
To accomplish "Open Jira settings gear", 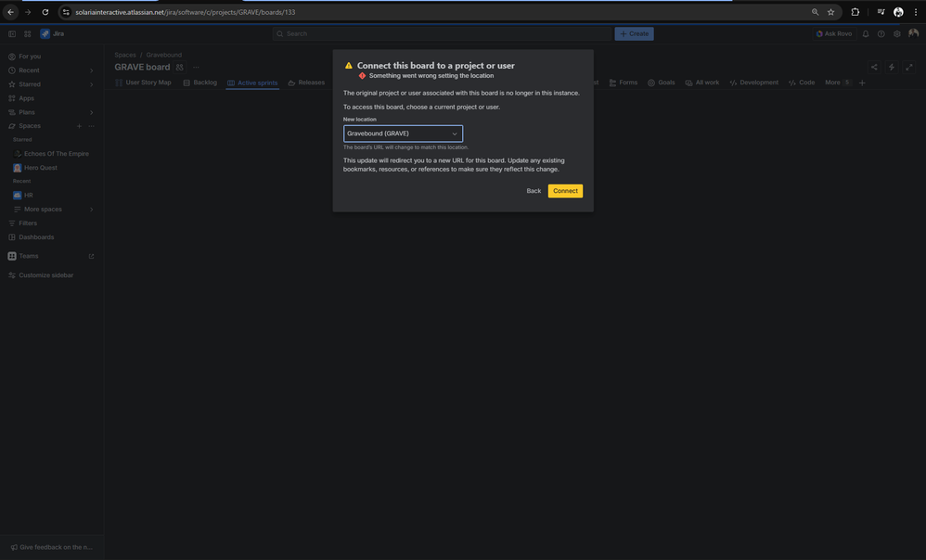I will coord(894,33).
